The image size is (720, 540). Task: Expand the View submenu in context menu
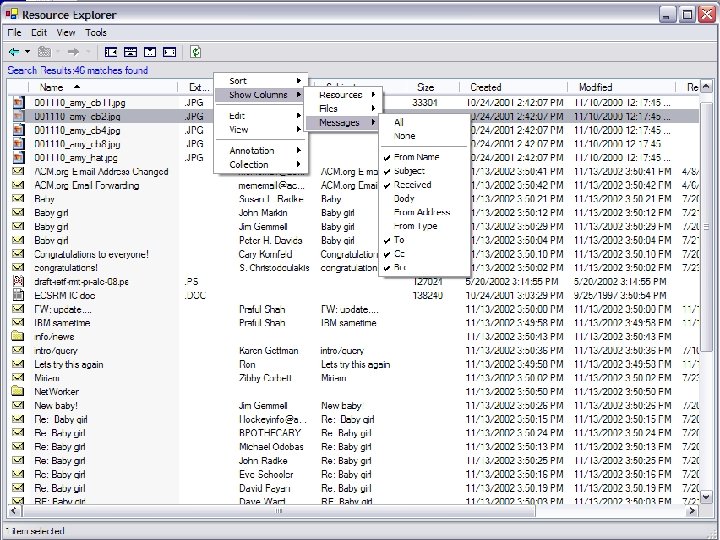point(260,129)
